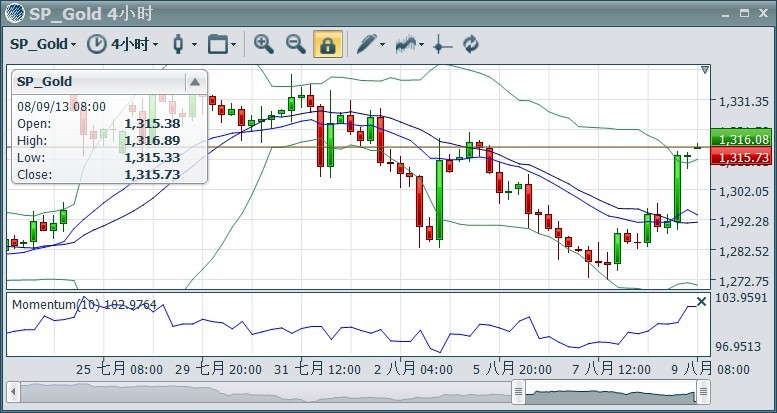Open the chart corner triangle menu
Image resolution: width=777 pixels, height=413 pixels.
tap(705, 70)
